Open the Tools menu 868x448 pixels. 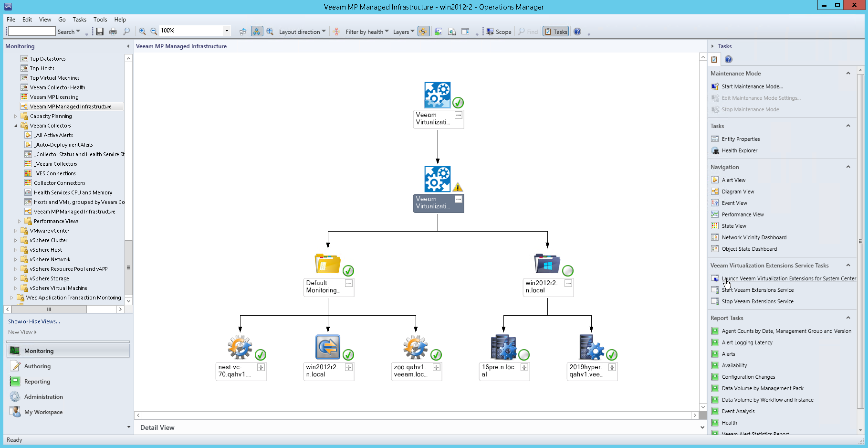tap(100, 20)
